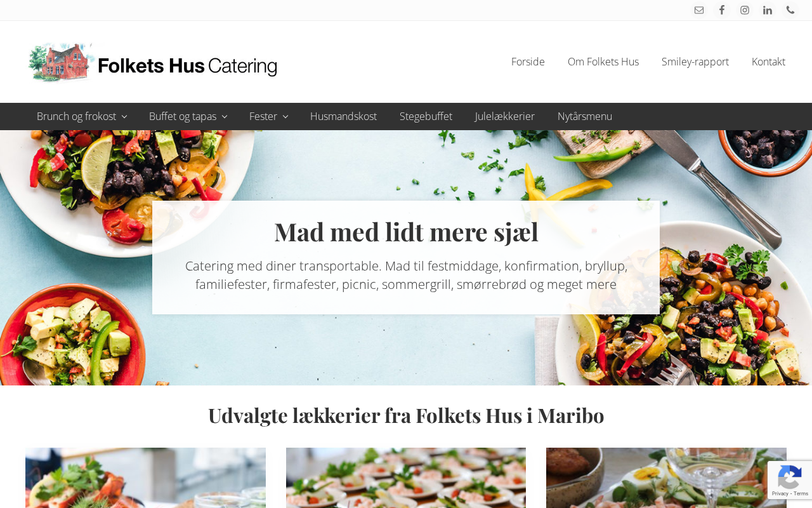Viewport: 812px width, 508px height.
Task: Open the Om Folkets Hus page
Action: click(x=603, y=62)
